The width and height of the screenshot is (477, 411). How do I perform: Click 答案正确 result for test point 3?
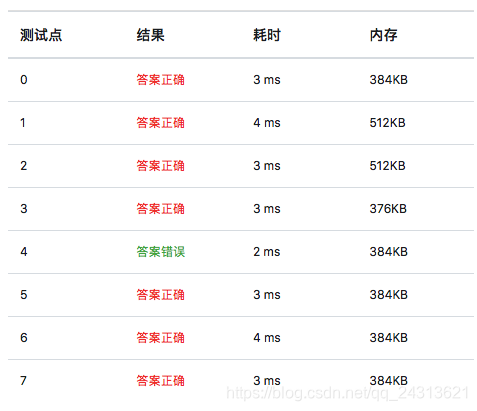point(160,209)
